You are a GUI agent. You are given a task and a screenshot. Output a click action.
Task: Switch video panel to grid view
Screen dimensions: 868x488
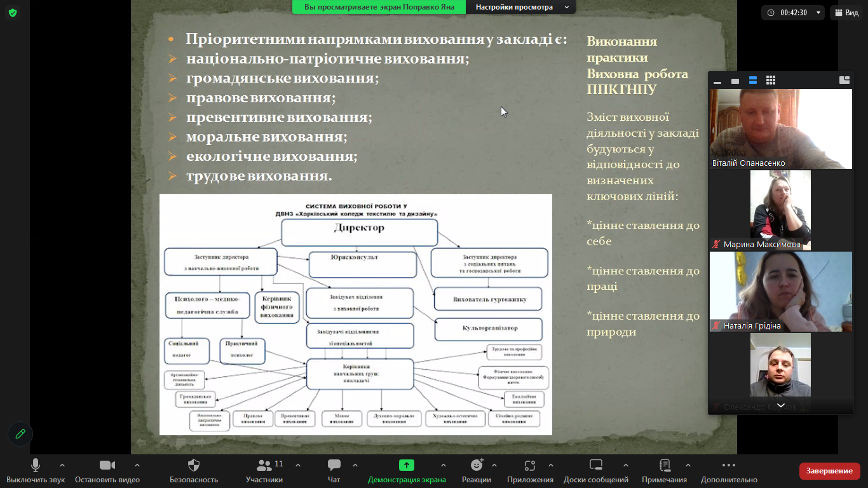pyautogui.click(x=771, y=80)
